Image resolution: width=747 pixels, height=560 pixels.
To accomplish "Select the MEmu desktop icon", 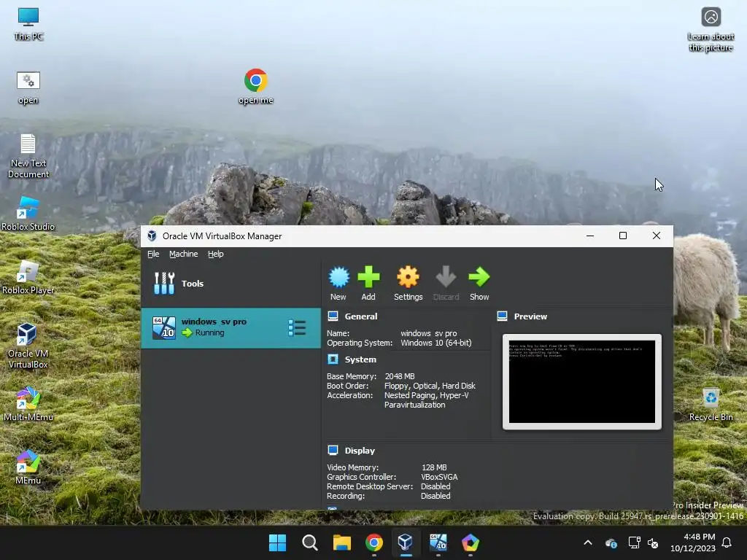I will click(x=28, y=467).
